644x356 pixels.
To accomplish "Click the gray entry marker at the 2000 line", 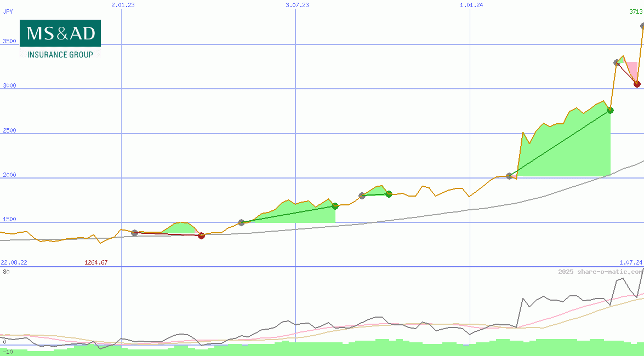I will click(510, 176).
